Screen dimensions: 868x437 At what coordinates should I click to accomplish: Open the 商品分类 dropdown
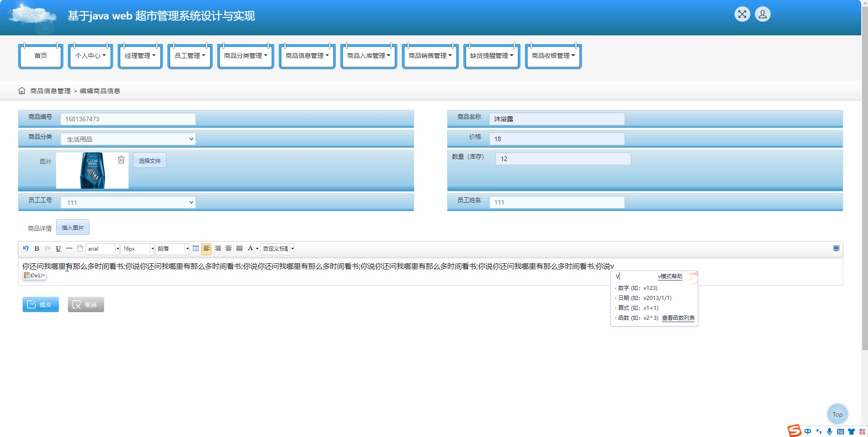(128, 139)
